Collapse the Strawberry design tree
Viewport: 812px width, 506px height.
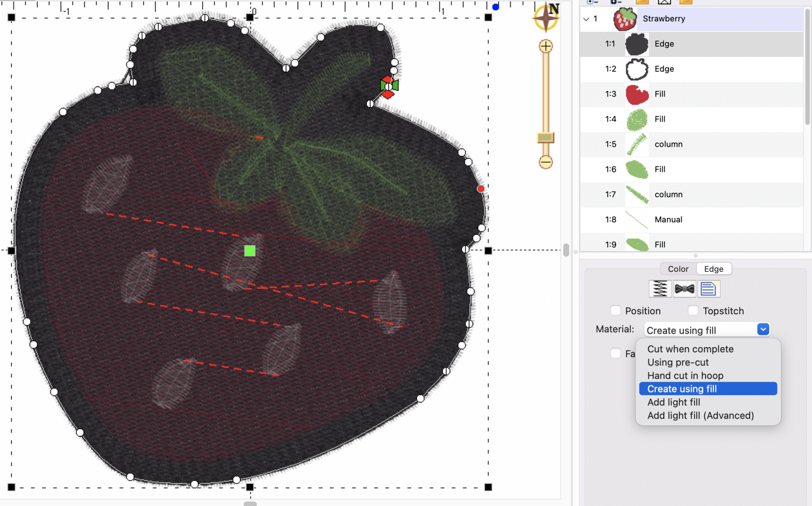click(x=586, y=19)
